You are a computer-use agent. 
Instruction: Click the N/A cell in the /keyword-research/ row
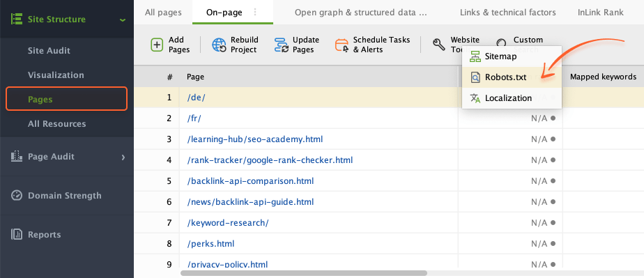click(x=510, y=223)
